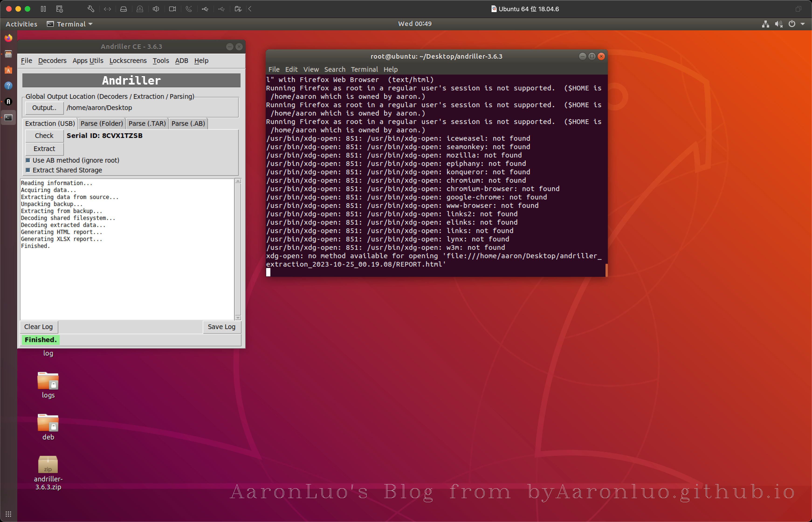Viewport: 812px width, 522px height.
Task: Toggle Use AB method checkbox
Action: point(28,160)
